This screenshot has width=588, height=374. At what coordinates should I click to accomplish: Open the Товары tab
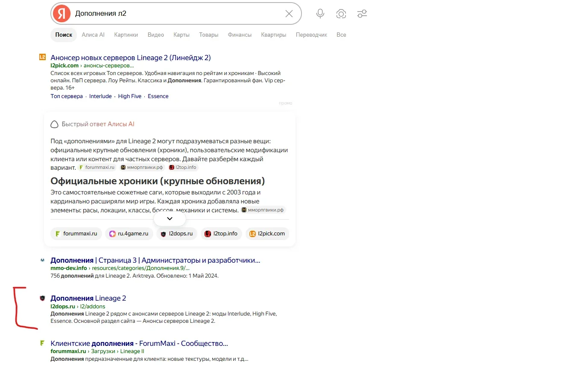(209, 35)
